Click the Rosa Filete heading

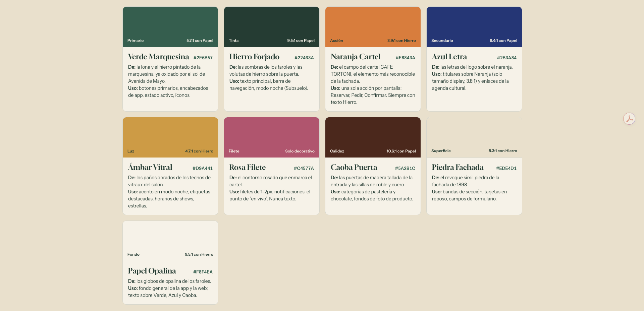(248, 167)
